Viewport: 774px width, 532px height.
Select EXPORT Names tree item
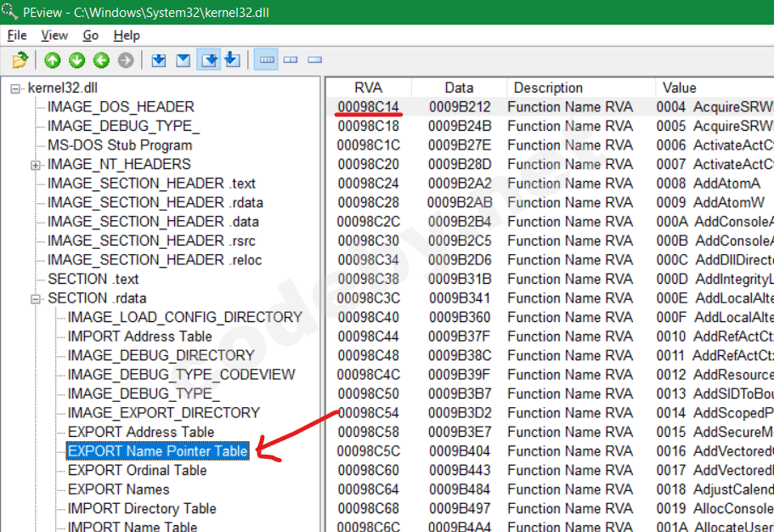(118, 490)
